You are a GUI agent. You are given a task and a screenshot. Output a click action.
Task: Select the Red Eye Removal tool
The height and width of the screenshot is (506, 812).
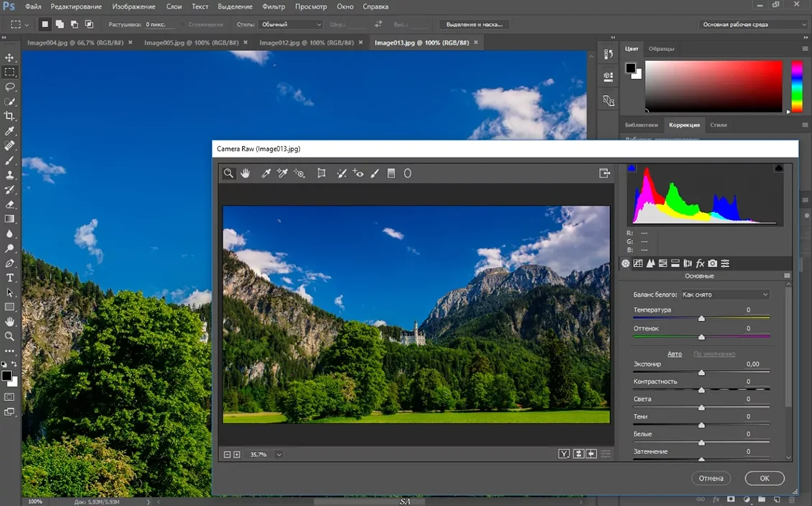(358, 173)
